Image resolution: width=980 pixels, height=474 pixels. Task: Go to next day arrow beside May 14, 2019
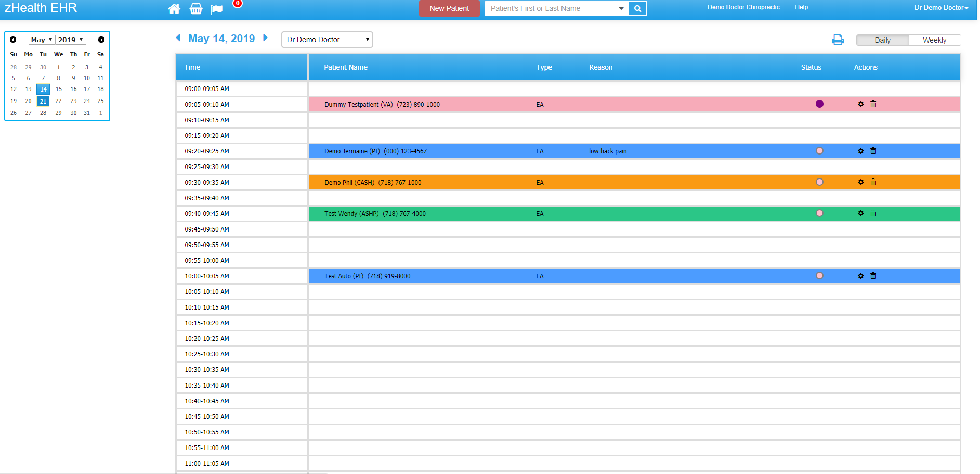coord(265,37)
